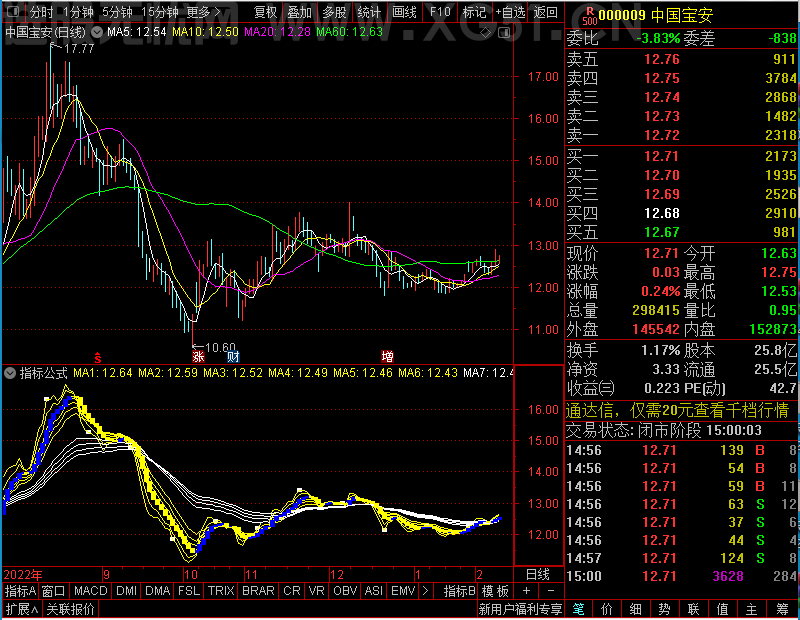Select the 值 value tab
The width and height of the screenshot is (800, 620).
722,609
